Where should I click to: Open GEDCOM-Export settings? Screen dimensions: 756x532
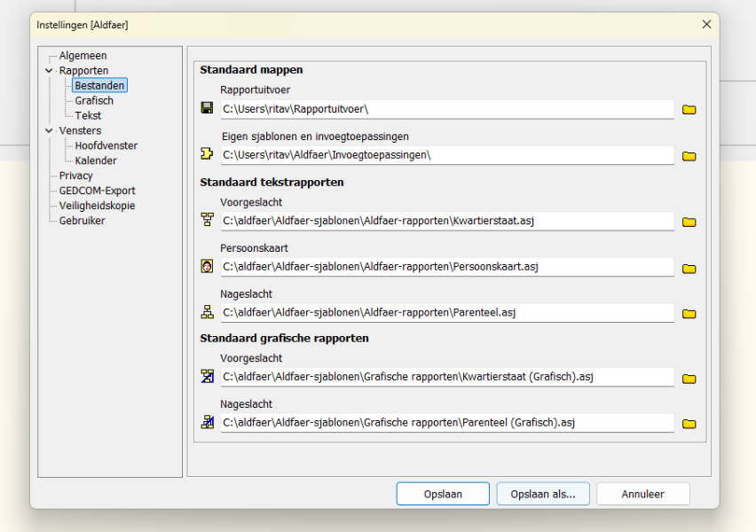click(x=97, y=191)
